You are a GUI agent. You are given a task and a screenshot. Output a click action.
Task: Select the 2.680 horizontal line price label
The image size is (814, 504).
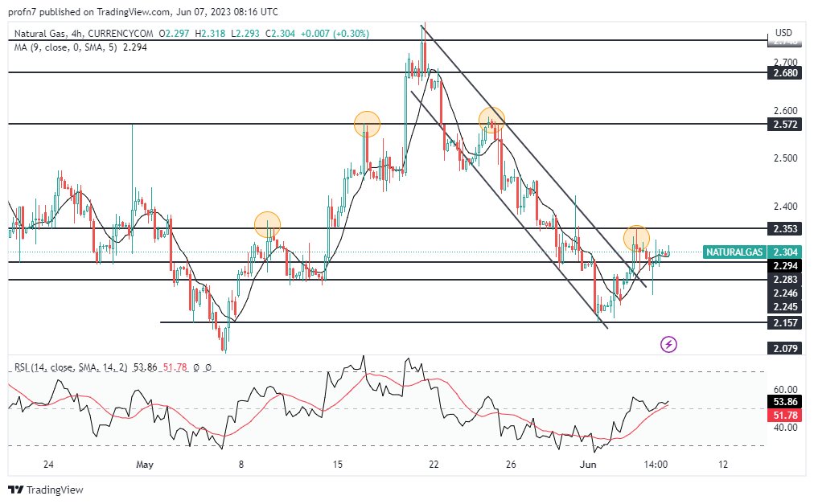785,73
